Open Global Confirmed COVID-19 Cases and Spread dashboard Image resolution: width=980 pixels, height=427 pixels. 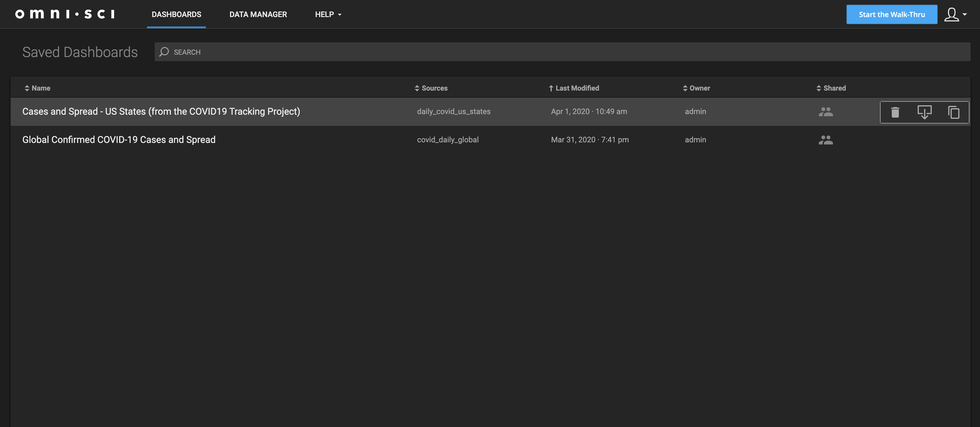[119, 140]
